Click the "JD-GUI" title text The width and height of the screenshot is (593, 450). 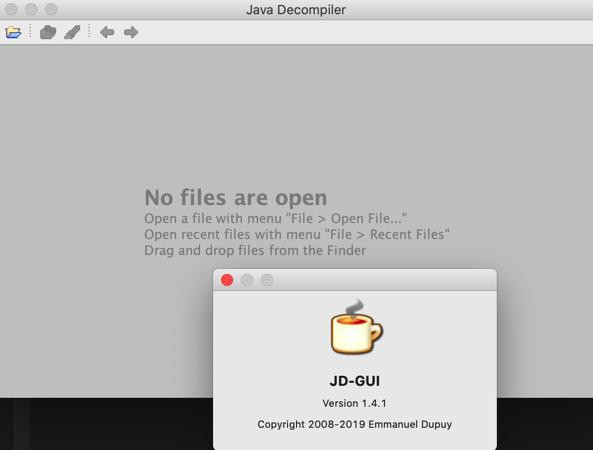tap(355, 381)
